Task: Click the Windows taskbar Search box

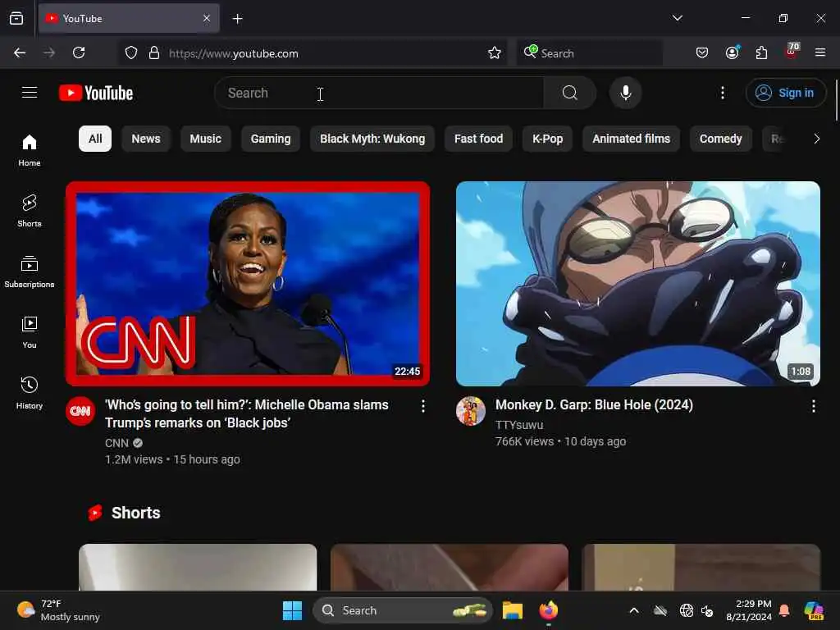Action: point(402,610)
